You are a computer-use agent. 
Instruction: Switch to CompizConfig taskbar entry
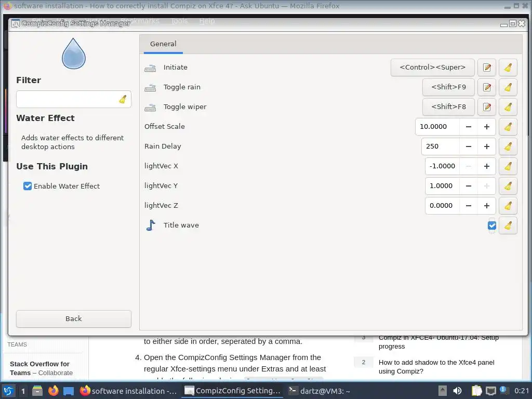click(233, 391)
